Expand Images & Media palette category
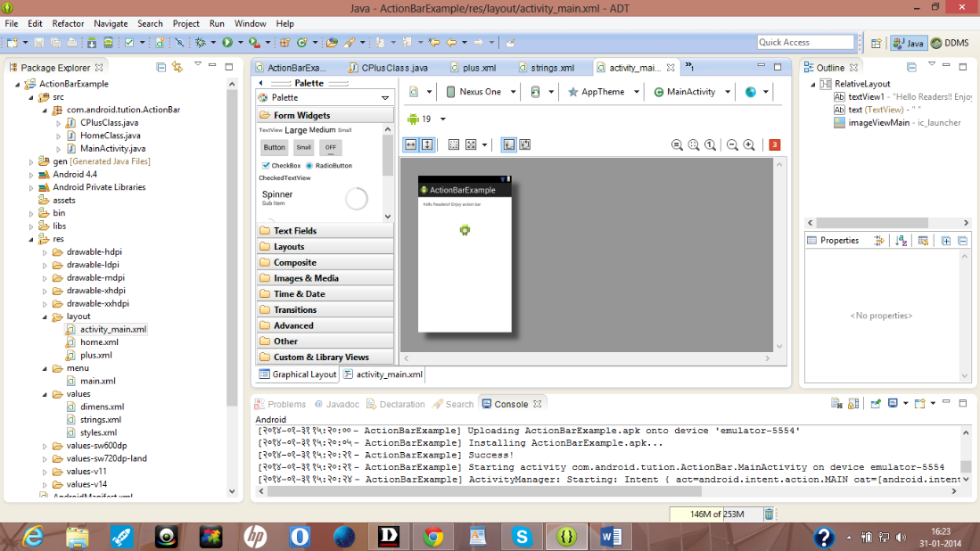The height and width of the screenshot is (551, 980). pos(325,278)
